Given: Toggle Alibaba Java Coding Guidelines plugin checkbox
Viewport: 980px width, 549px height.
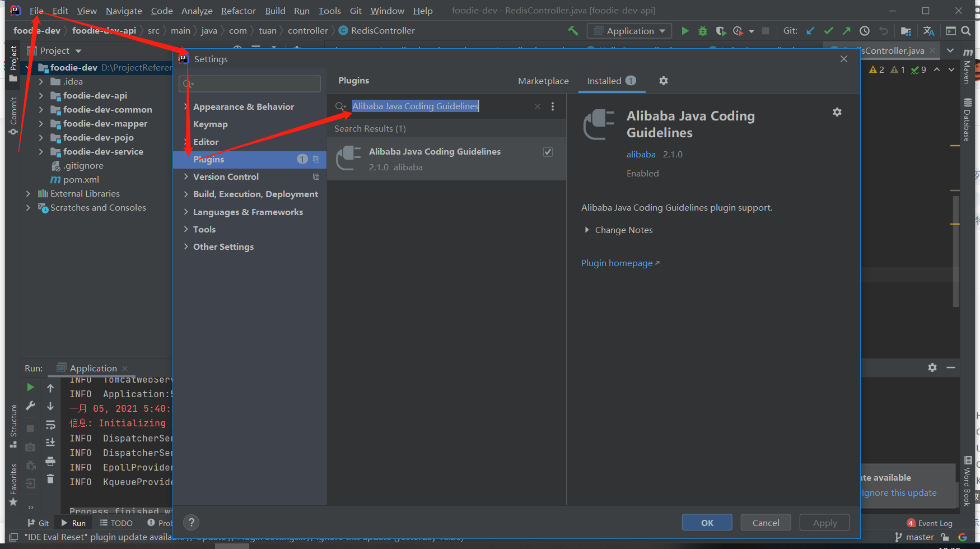Looking at the screenshot, I should (x=548, y=152).
